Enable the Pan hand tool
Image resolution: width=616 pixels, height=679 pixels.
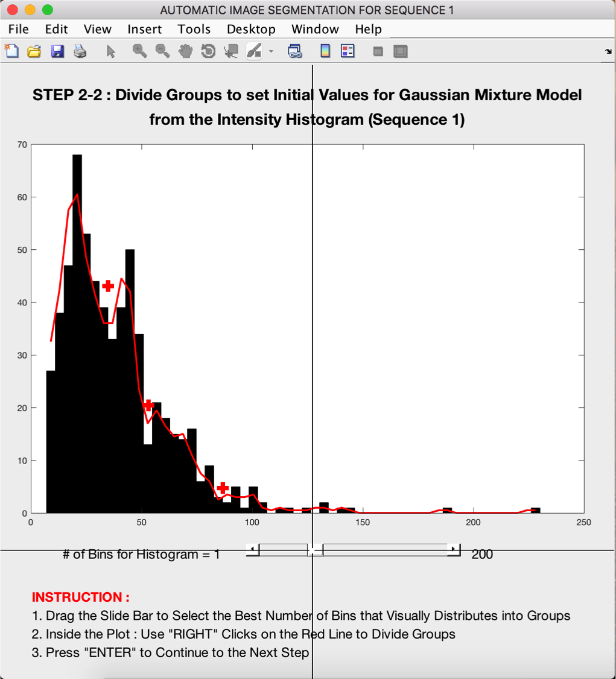coord(185,51)
